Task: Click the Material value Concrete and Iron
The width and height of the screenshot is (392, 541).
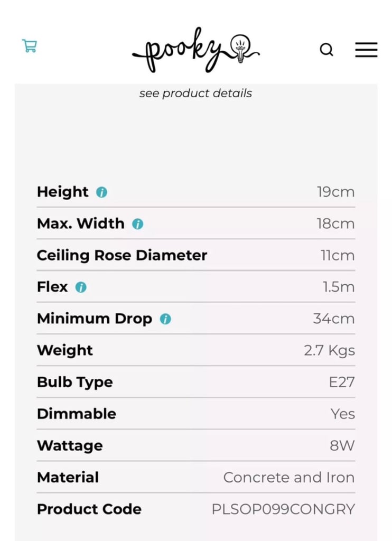Action: [289, 478]
